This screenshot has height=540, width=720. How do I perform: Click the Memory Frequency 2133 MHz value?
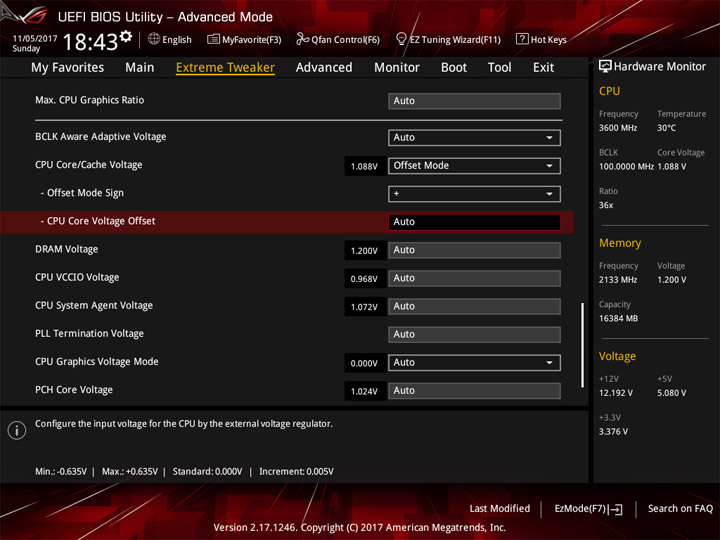618,280
